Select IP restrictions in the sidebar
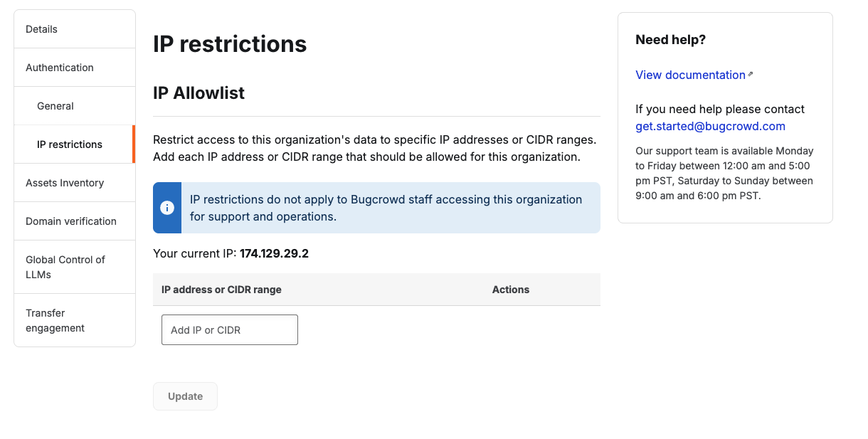Image resolution: width=868 pixels, height=439 pixels. [x=75, y=144]
